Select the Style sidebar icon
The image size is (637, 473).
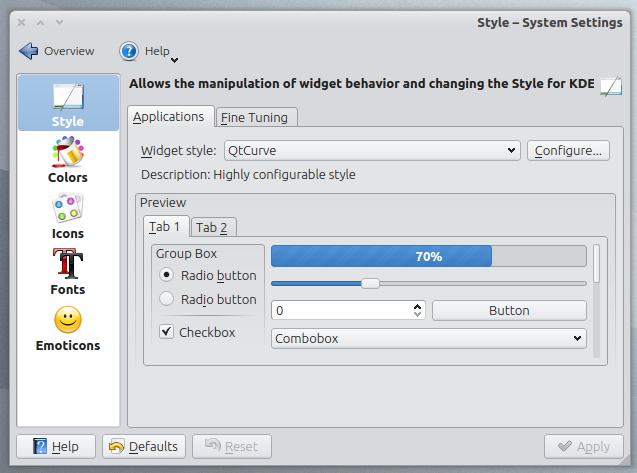tap(68, 97)
